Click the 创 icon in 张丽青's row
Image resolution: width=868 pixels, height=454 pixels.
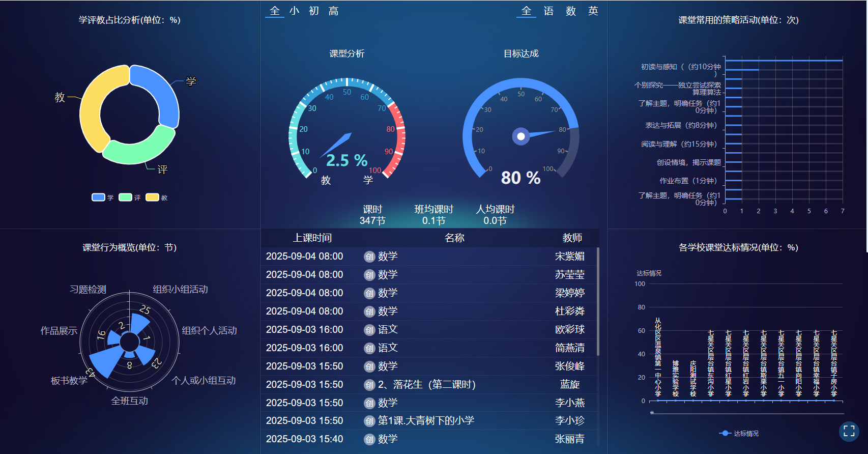click(369, 439)
